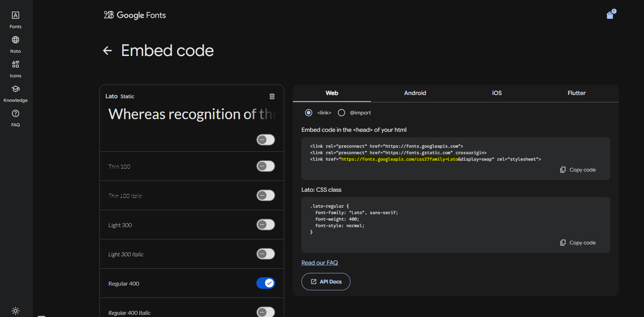Switch to the iOS tab
The image size is (644, 317).
pos(497,93)
